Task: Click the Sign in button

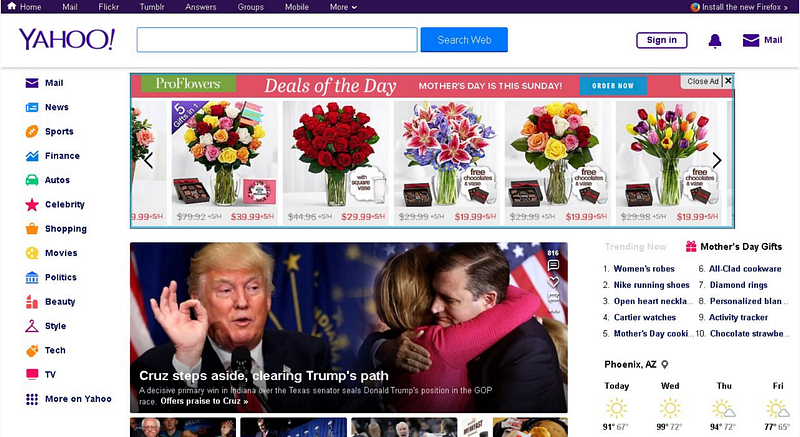Action: 662,40
